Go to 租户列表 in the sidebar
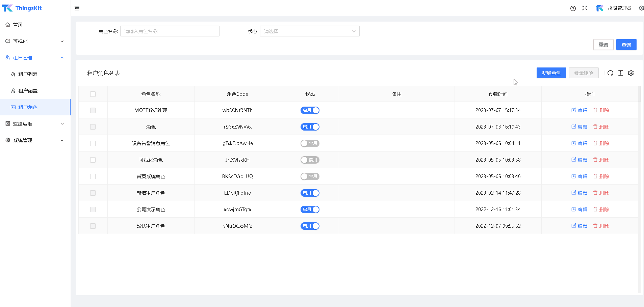 [28, 74]
